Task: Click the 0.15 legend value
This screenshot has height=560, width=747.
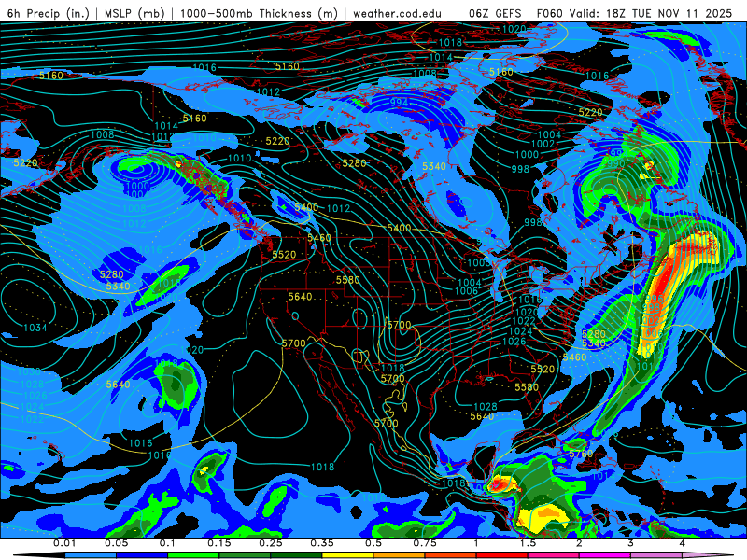Action: [x=219, y=543]
